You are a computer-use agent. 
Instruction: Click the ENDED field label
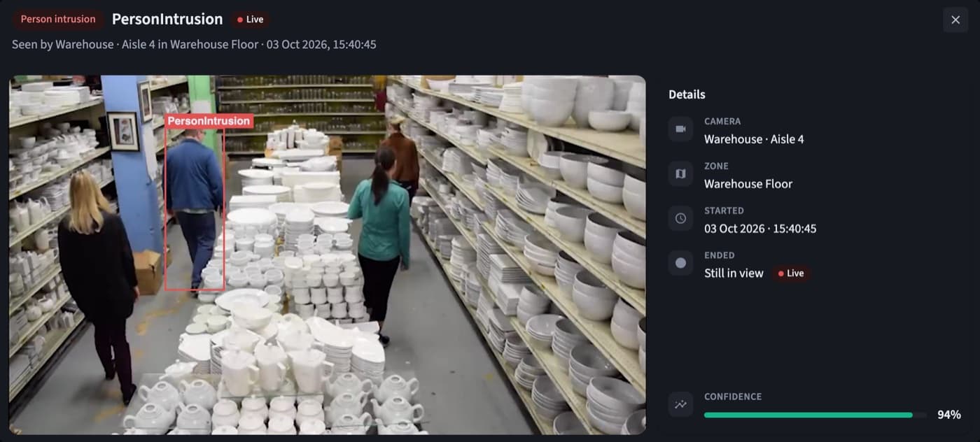coord(720,256)
